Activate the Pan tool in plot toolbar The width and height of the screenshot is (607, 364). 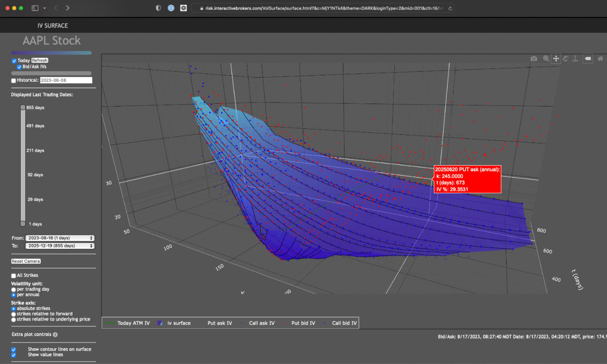[556, 59]
